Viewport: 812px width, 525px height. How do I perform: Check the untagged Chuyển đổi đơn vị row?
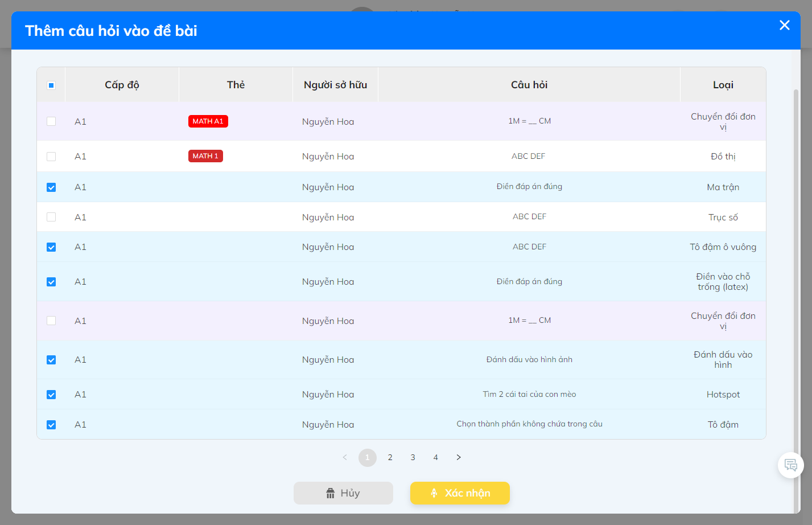tap(51, 321)
